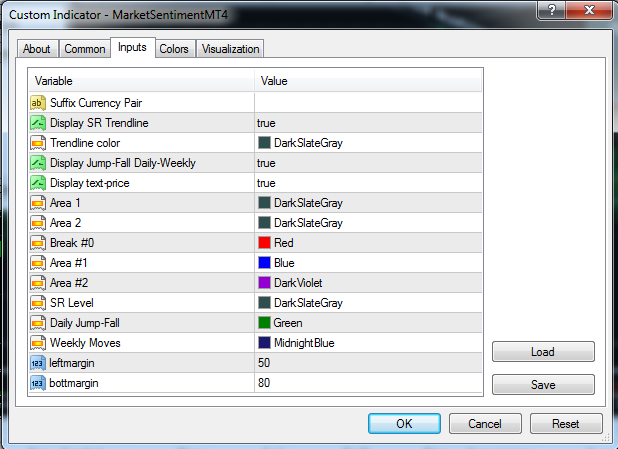Click the bottmargin value 80
Image resolution: width=618 pixels, height=449 pixels.
(264, 383)
